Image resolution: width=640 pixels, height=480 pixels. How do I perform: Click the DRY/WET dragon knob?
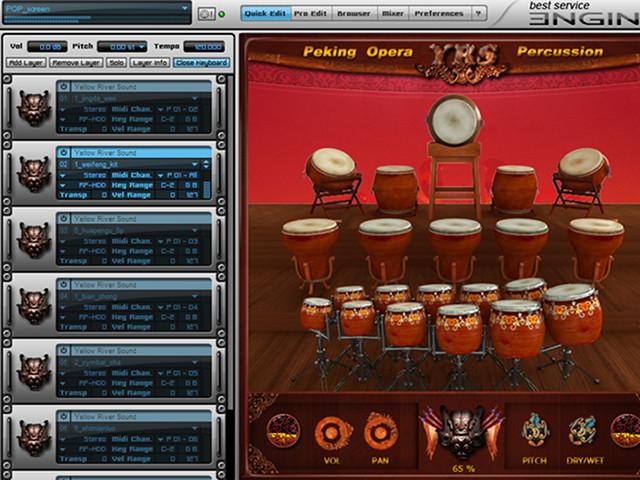point(582,430)
